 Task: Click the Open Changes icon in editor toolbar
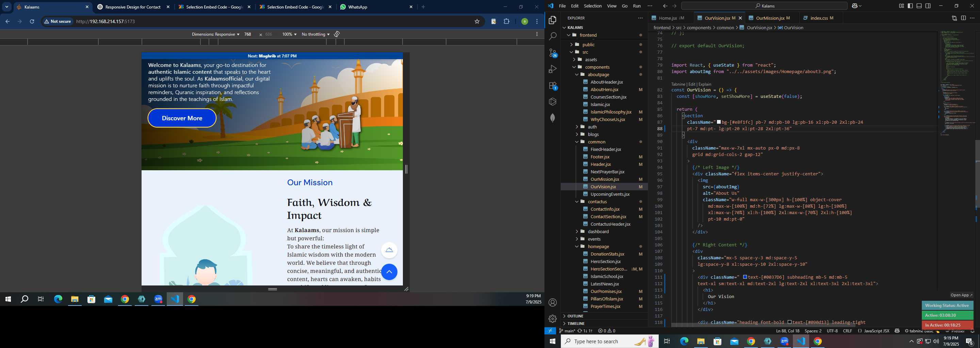(954, 18)
